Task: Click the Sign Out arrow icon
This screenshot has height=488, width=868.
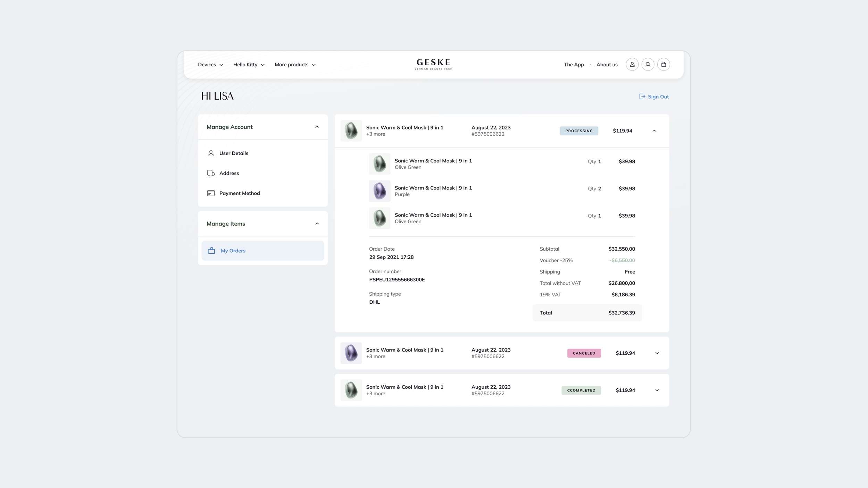Action: point(642,96)
